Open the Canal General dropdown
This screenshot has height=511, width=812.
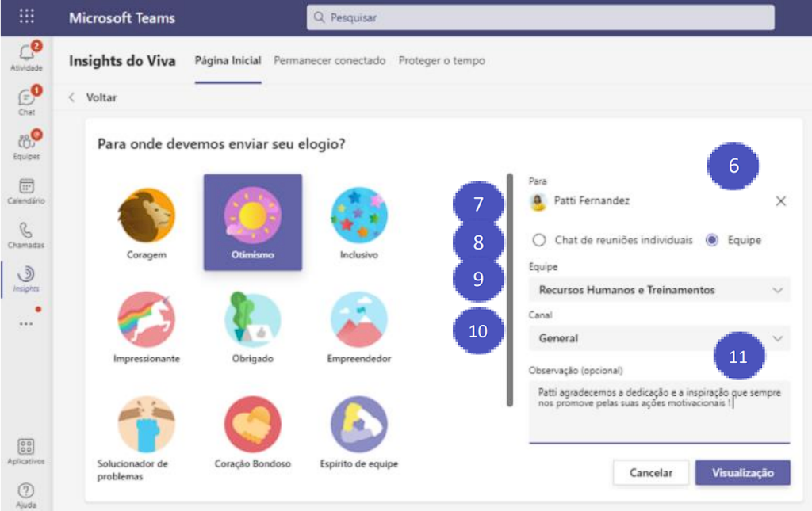659,338
